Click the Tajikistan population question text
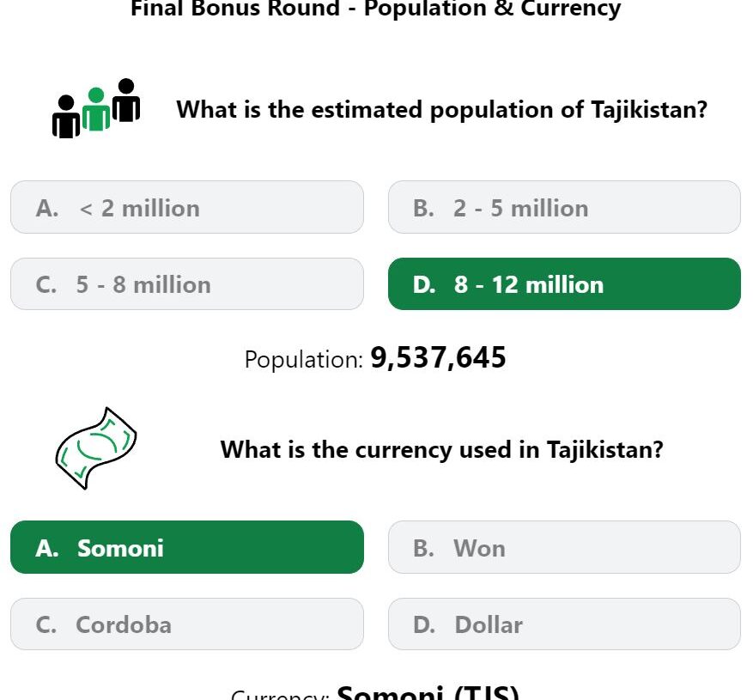This screenshot has height=700, width=753. (x=442, y=110)
